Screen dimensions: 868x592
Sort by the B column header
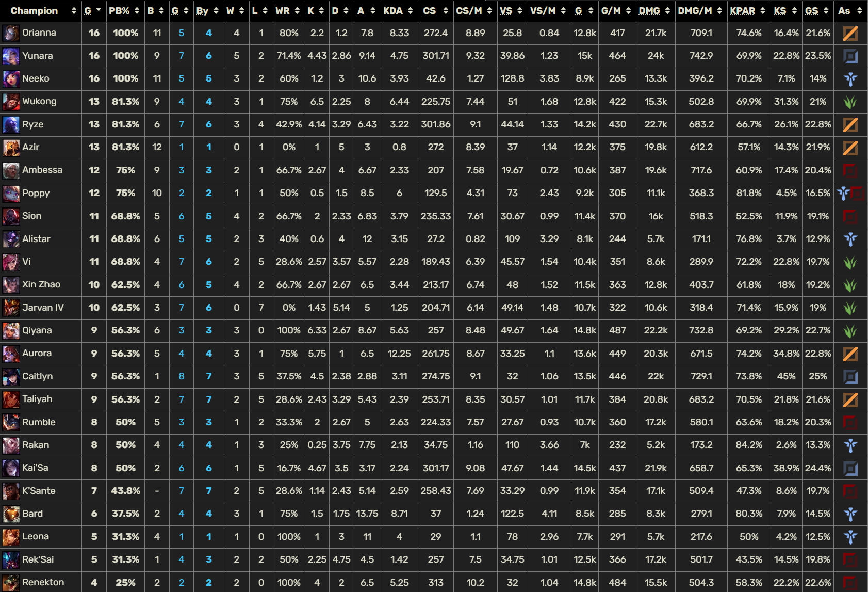pos(156,11)
